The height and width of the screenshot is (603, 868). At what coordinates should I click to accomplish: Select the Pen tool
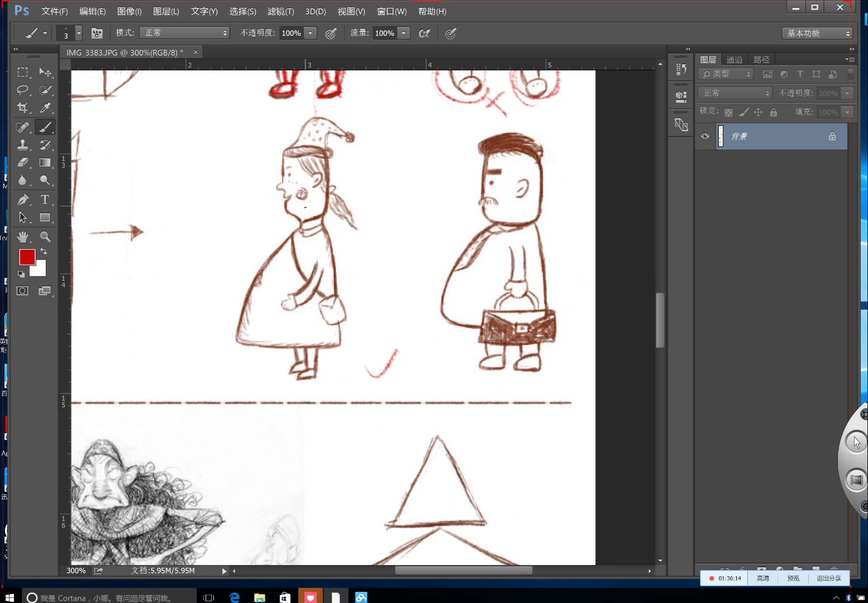point(22,199)
